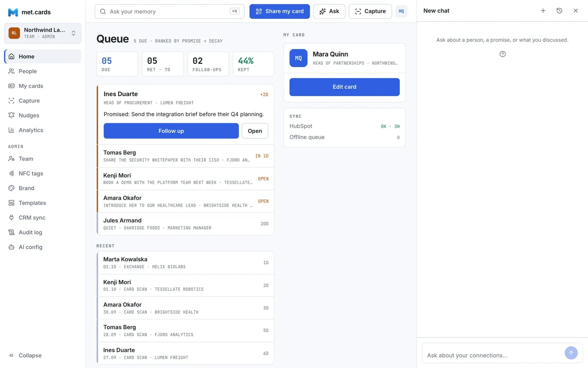Open chat history clock icon
This screenshot has height=368, width=588.
(x=559, y=11)
